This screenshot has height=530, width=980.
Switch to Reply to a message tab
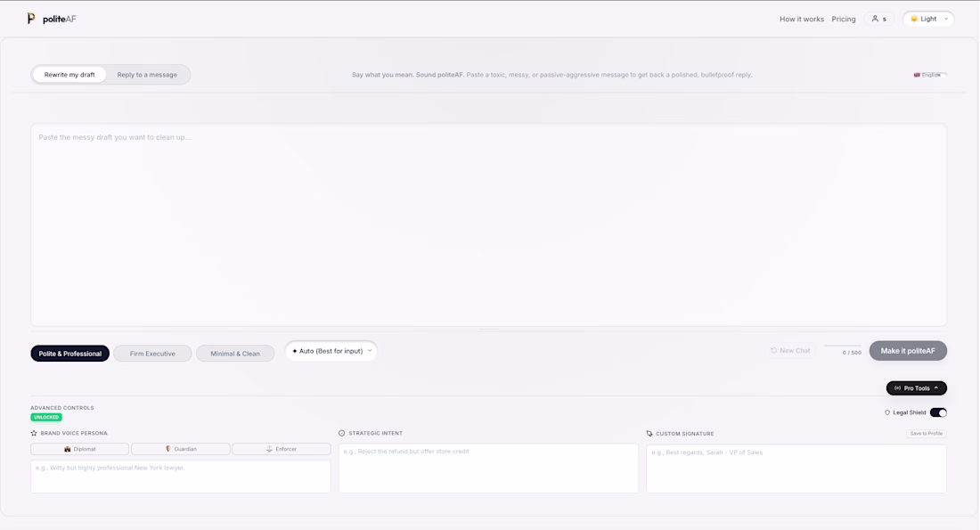(147, 74)
